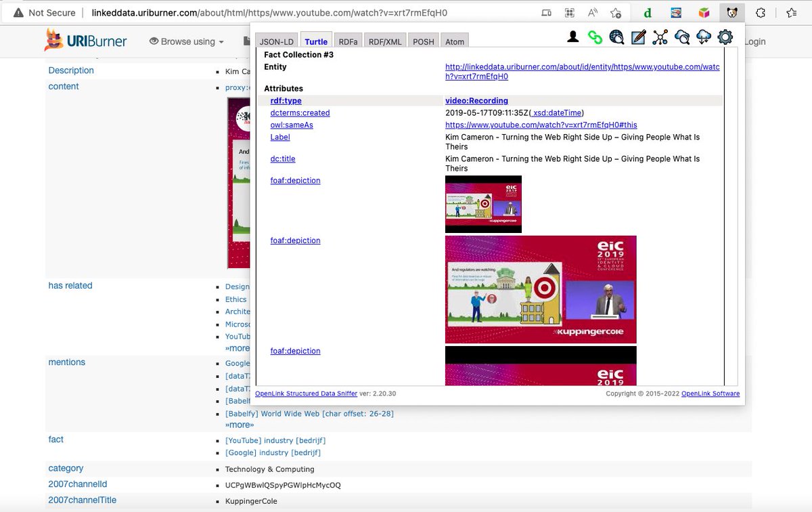The height and width of the screenshot is (512, 812).
Task: Click the blue-red picture extension icon
Action: tap(676, 12)
